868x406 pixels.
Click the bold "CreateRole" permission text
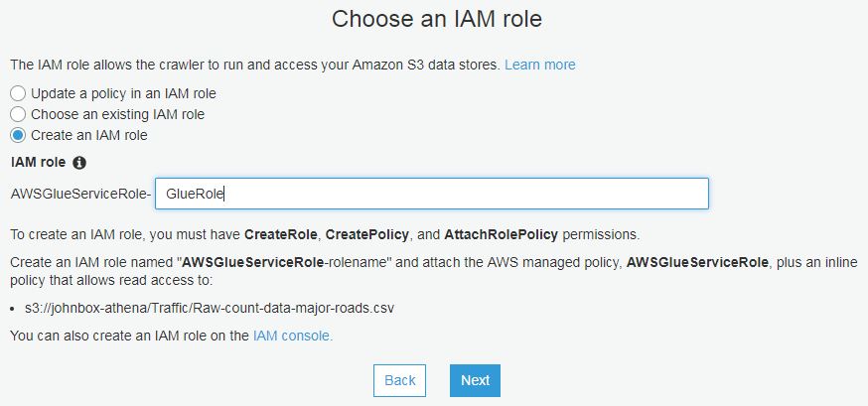point(281,234)
